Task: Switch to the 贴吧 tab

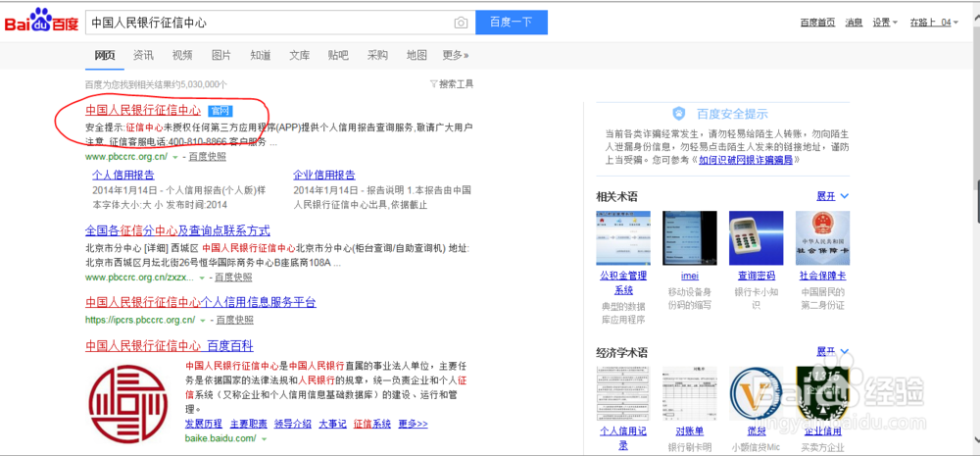Action: click(338, 55)
